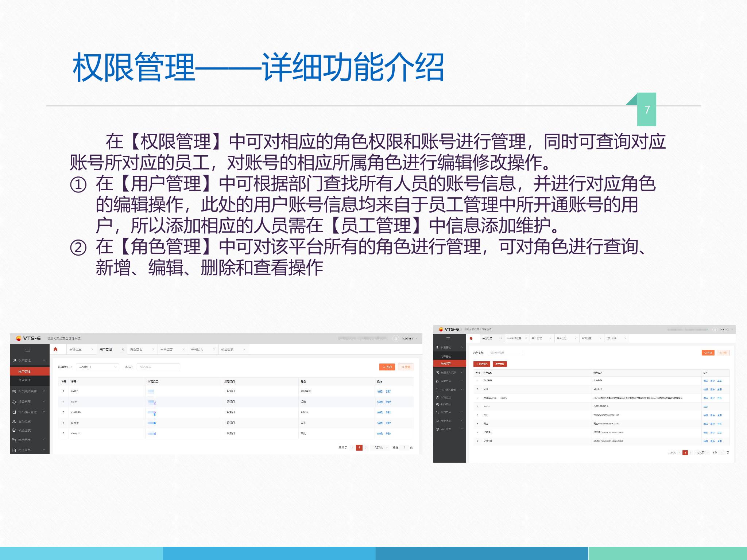The width and height of the screenshot is (747, 560).
Task: Click the 重置 reset button in left screenshot
Action: (406, 367)
